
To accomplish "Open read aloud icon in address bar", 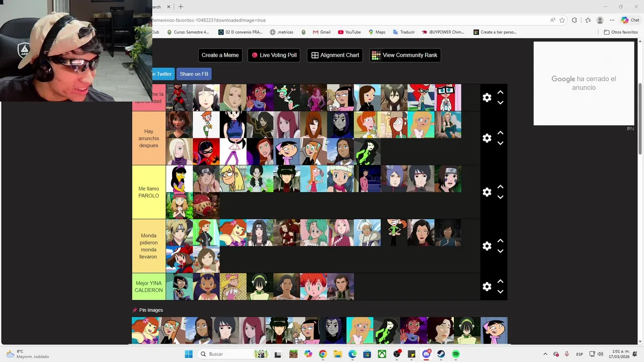I will click(x=552, y=20).
